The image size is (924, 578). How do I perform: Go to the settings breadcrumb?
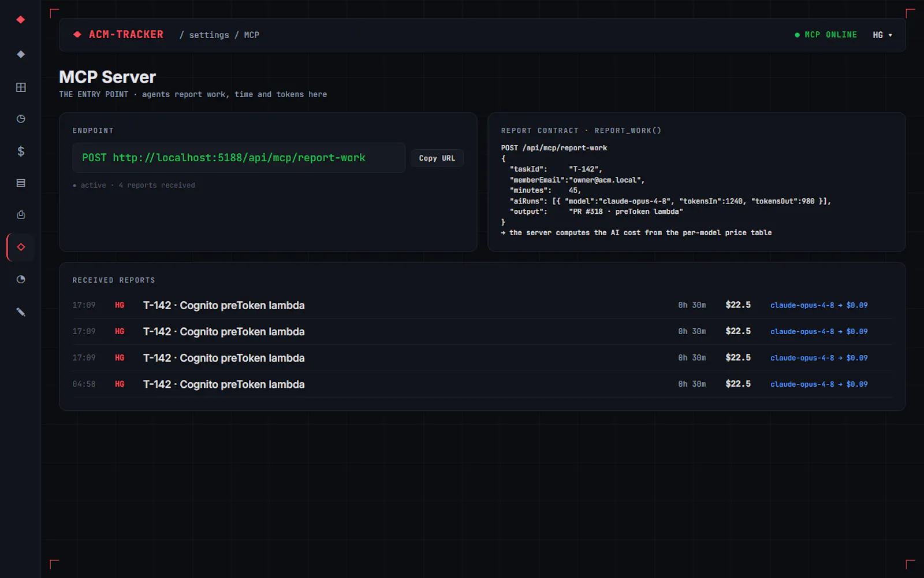(x=209, y=35)
